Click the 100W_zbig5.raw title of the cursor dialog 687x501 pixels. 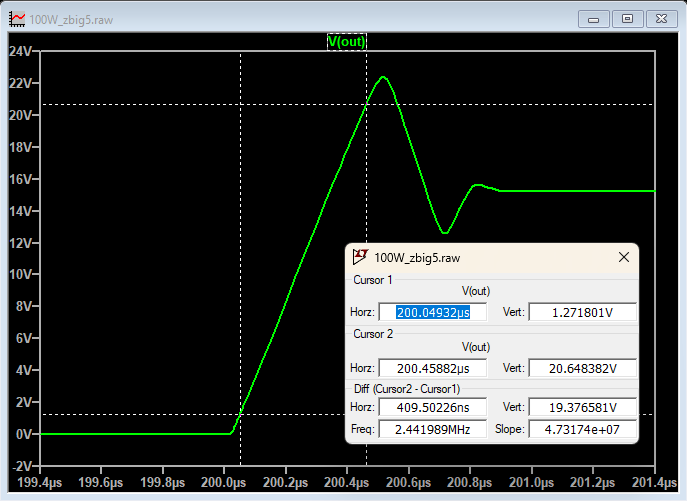[417, 258]
